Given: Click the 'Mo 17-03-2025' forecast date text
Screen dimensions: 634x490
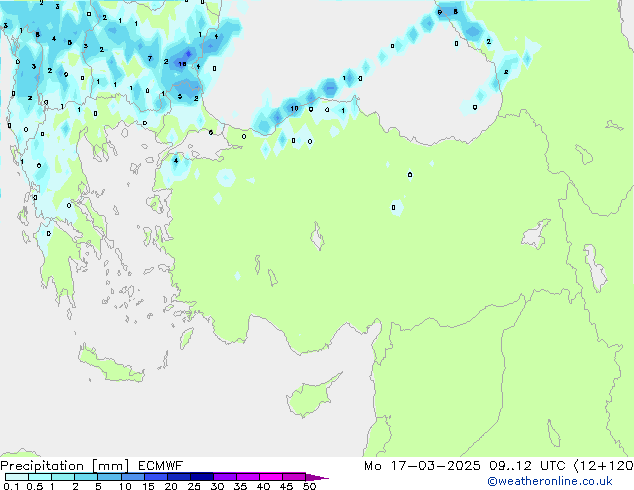Looking at the screenshot, I should [x=422, y=466].
